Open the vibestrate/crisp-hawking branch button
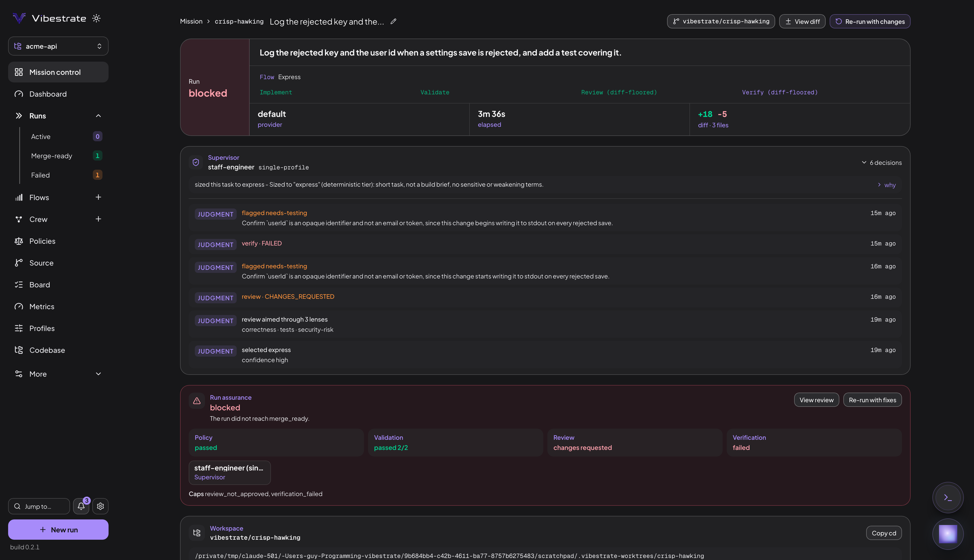This screenshot has width=974, height=560. [721, 22]
